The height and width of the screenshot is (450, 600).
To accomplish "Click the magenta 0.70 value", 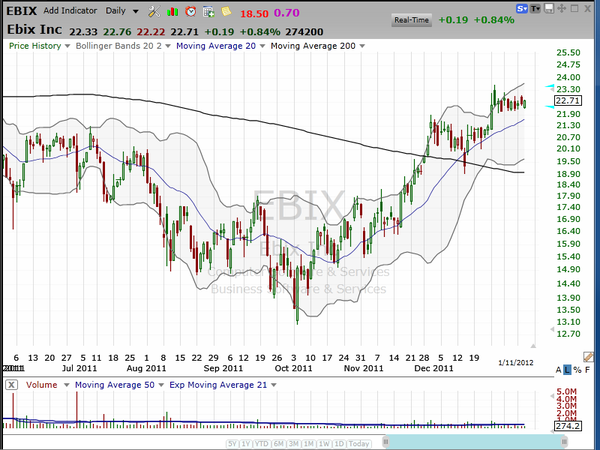I will (x=287, y=13).
